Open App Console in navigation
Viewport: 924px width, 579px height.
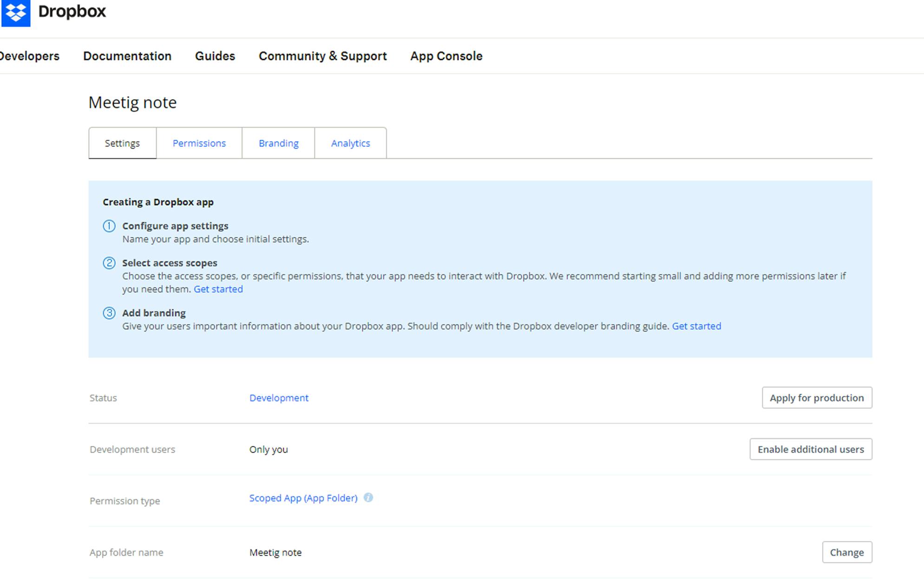(x=446, y=56)
